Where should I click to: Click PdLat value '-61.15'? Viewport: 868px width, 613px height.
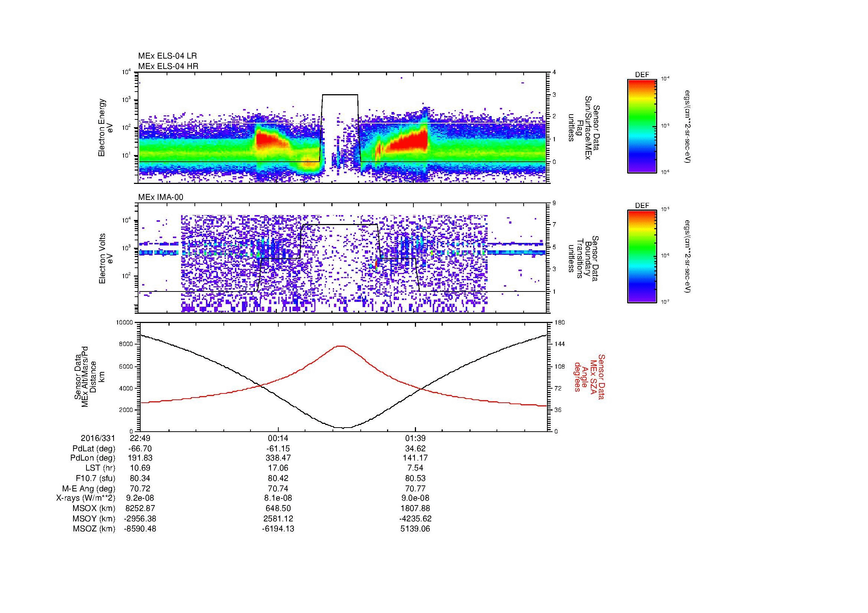[x=278, y=449]
